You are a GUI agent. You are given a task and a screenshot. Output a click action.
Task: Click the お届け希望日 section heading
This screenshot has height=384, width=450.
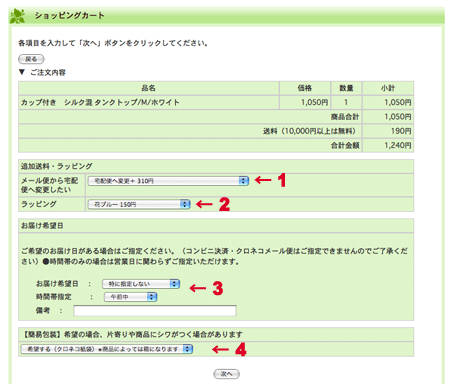pyautogui.click(x=42, y=226)
